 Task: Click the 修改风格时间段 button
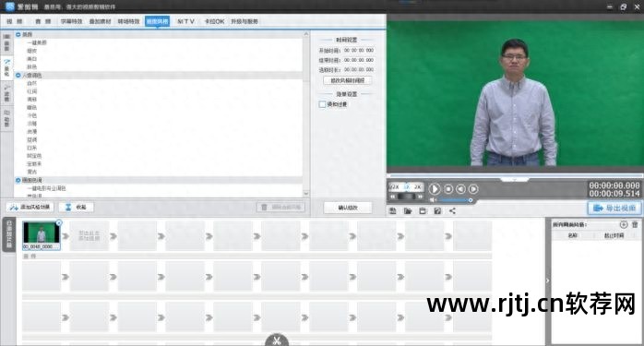click(348, 80)
